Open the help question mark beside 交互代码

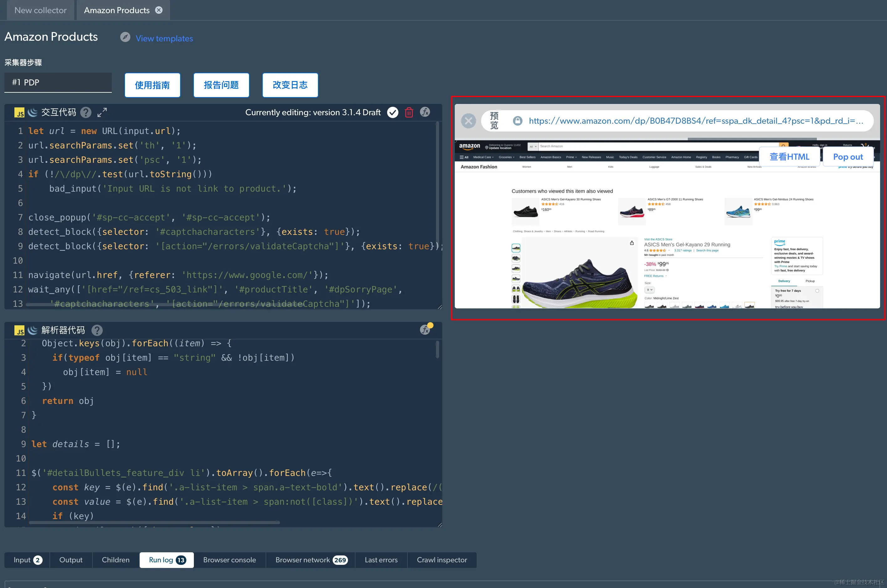click(x=86, y=112)
